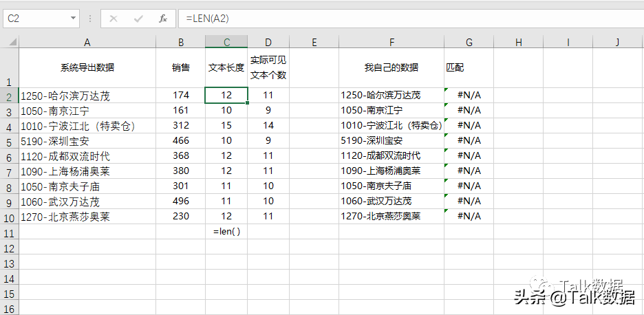Click into the formula bar =LEN(A2)

click(411, 19)
